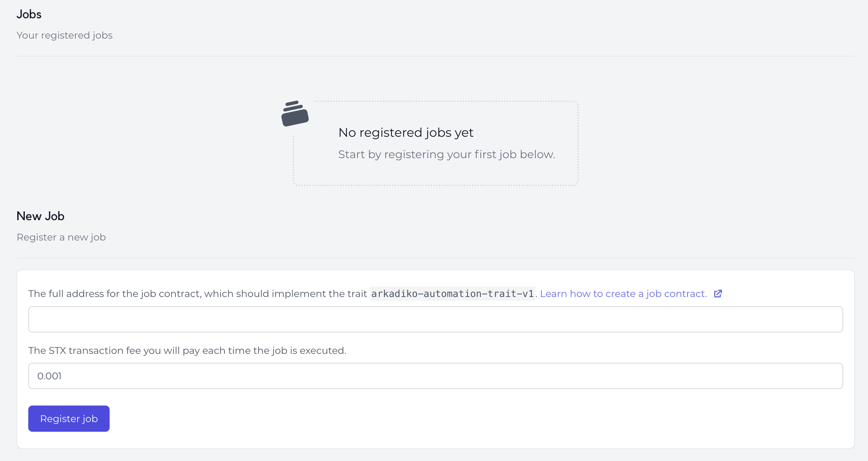Screen dimensions: 868x461
Task: Click the external link icon
Action: pos(718,294)
